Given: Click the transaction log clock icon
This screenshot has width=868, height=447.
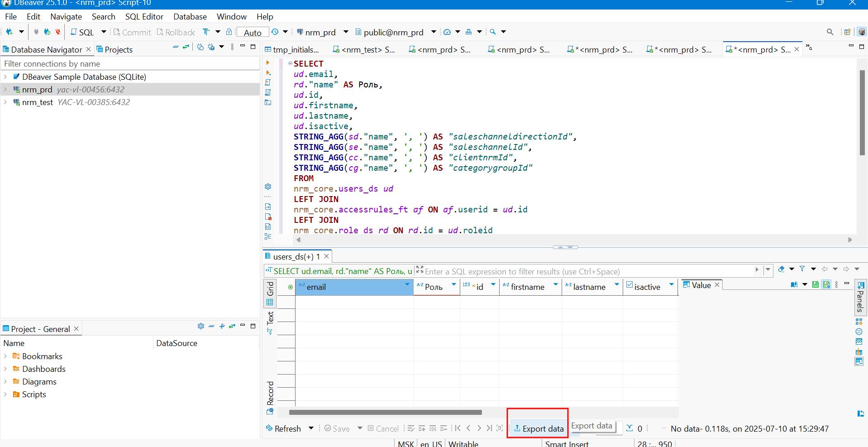Looking at the screenshot, I should tap(275, 32).
